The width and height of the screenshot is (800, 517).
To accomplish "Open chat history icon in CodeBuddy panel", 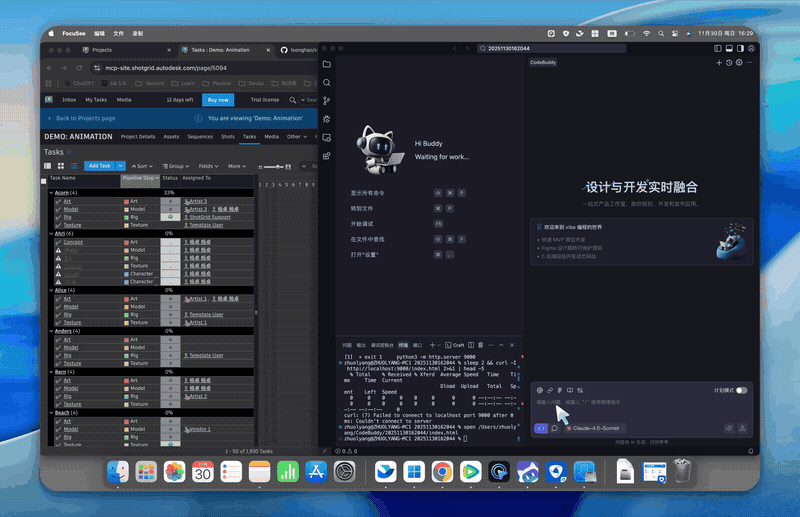I will (x=729, y=63).
